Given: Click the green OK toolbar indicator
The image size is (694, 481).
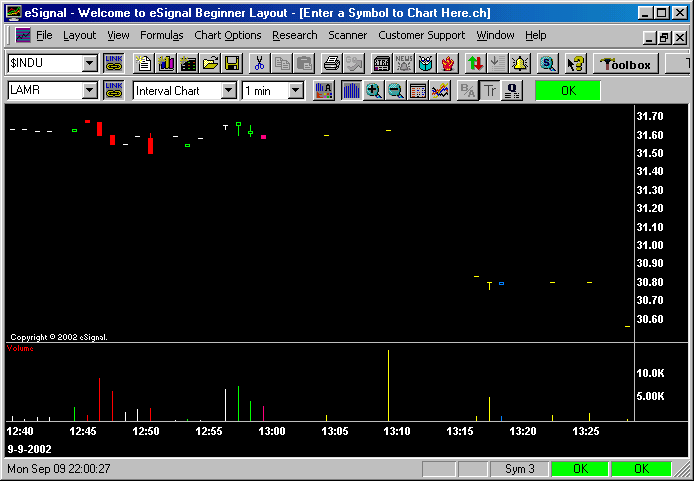Looking at the screenshot, I should pyautogui.click(x=568, y=91).
